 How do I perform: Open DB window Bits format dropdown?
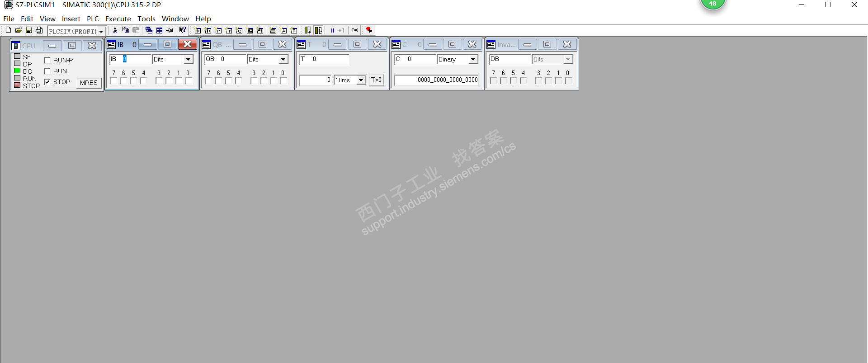pyautogui.click(x=568, y=59)
